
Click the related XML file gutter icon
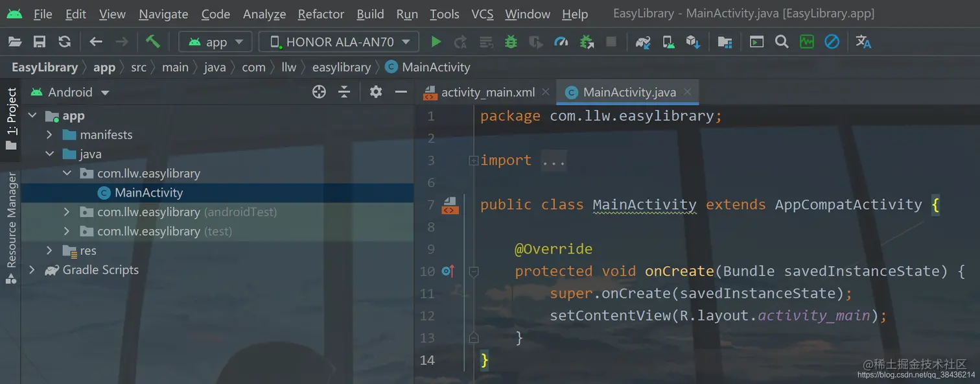(450, 206)
